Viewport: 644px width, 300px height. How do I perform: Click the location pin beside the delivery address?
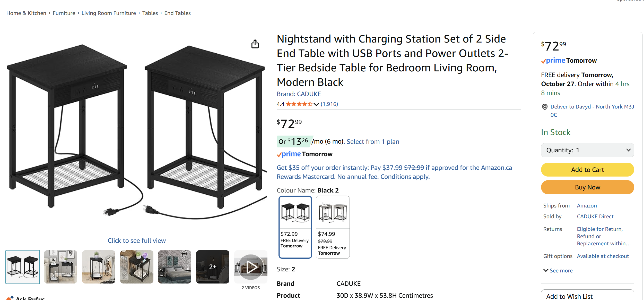[544, 107]
